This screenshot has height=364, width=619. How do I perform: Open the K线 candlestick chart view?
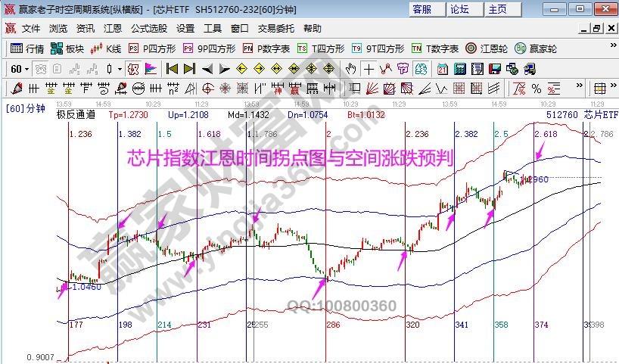click(106, 48)
